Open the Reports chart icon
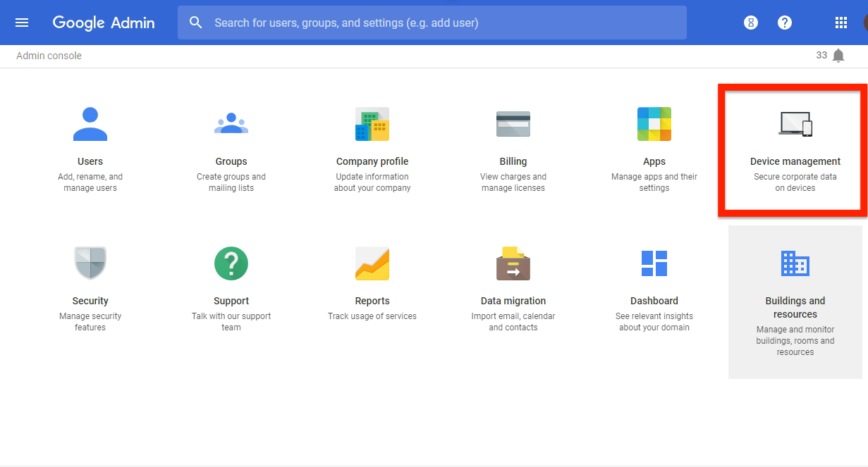The image size is (868, 467). coord(372,263)
